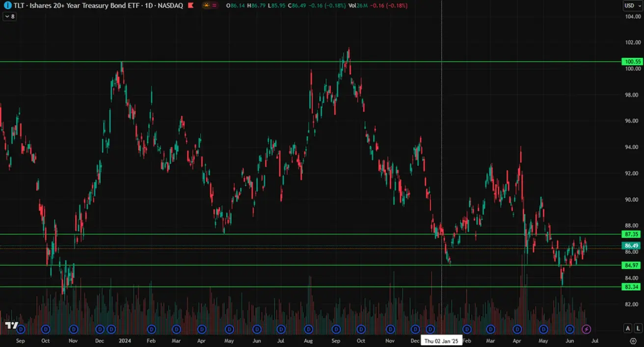Click the dividend D marker above second Feb label
644x347 pixels.
pos(467,329)
